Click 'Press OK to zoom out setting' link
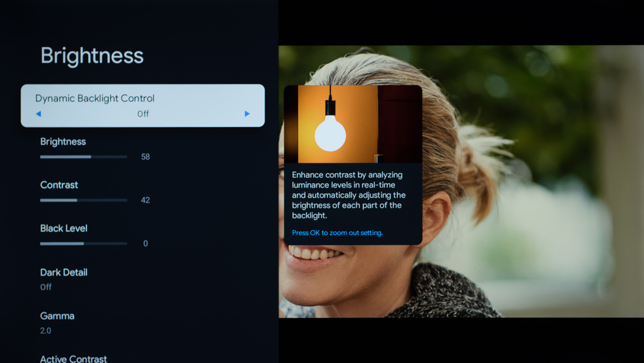 coord(337,233)
